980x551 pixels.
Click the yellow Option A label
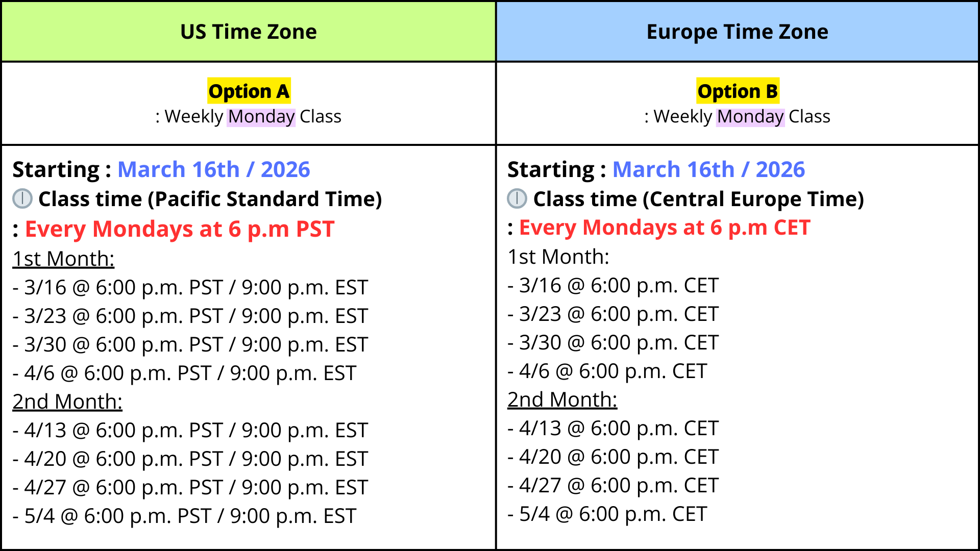point(249,91)
